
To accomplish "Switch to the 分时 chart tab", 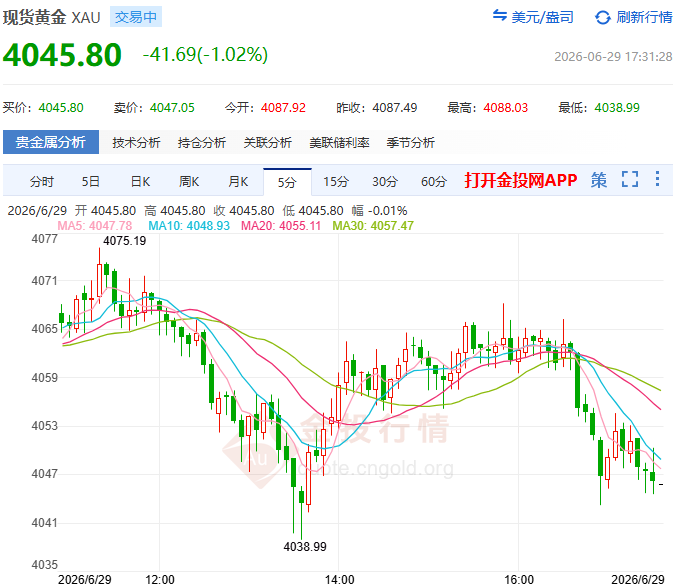I will click(41, 182).
